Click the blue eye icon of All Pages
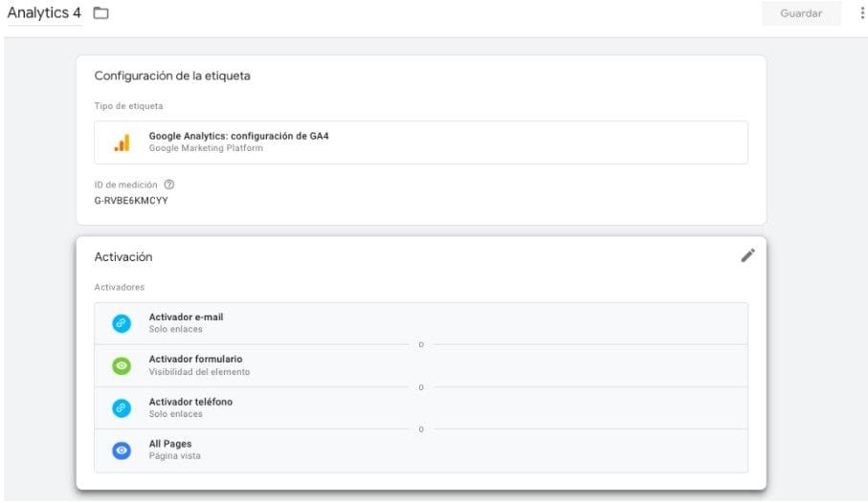Image resolution: width=868 pixels, height=503 pixels. 122,450
